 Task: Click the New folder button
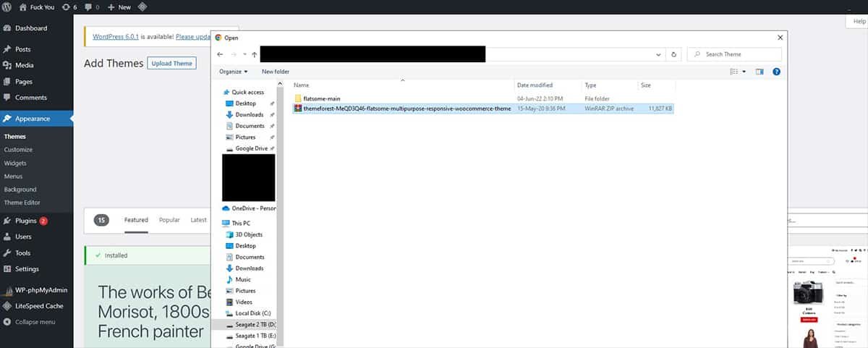pyautogui.click(x=276, y=72)
